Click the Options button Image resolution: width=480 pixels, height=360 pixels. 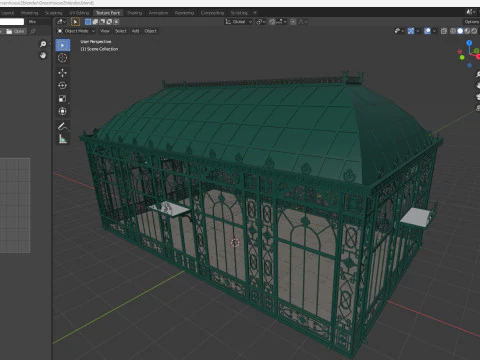point(472,22)
